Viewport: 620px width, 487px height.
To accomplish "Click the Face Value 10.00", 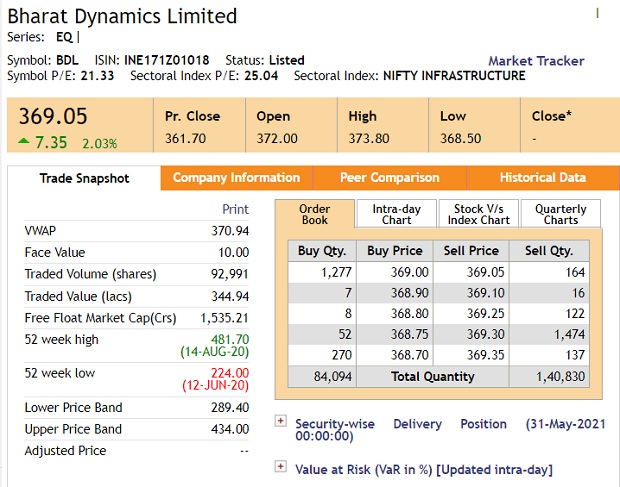I will 234,252.
